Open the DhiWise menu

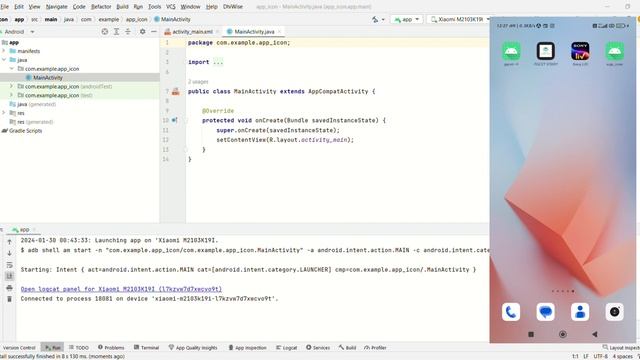[x=233, y=7]
